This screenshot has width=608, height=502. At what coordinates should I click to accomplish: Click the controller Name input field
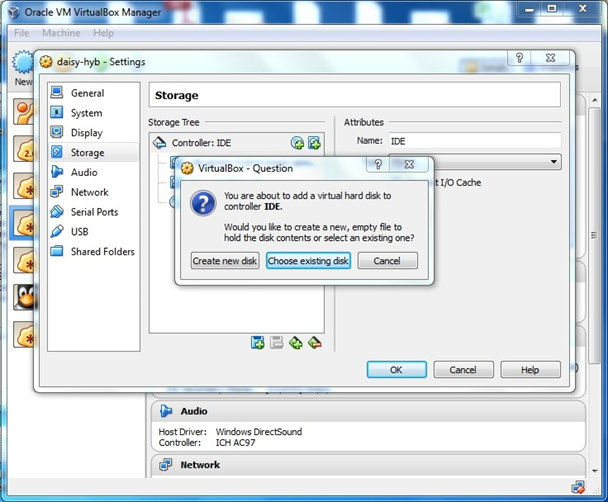point(472,142)
